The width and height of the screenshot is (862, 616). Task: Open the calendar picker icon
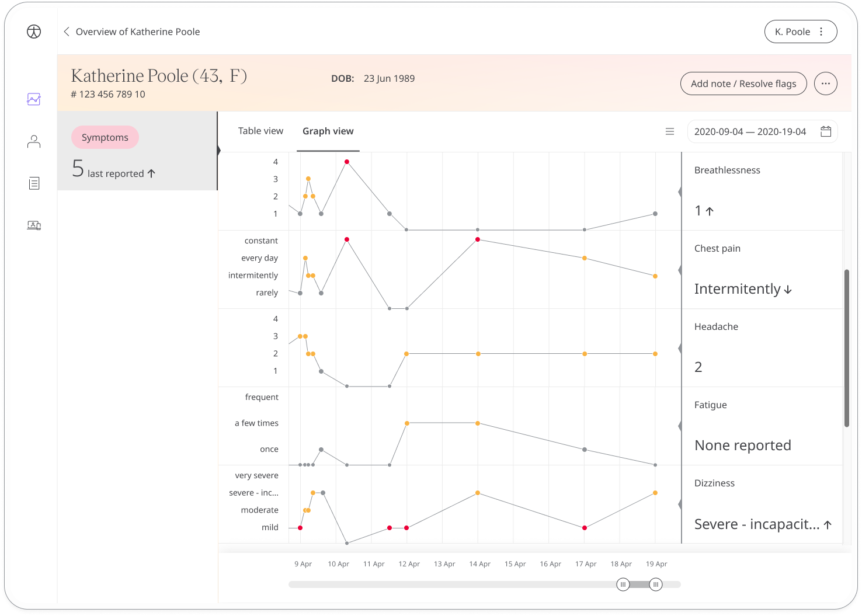click(x=826, y=131)
